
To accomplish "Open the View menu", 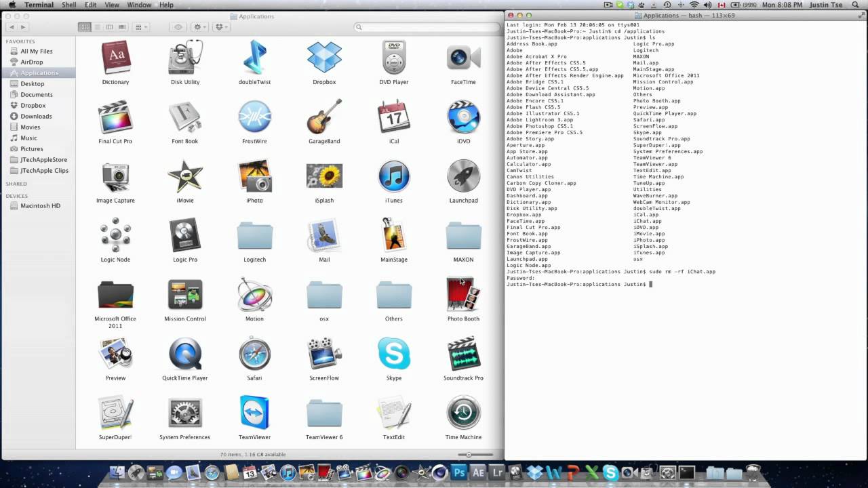I will coord(112,5).
